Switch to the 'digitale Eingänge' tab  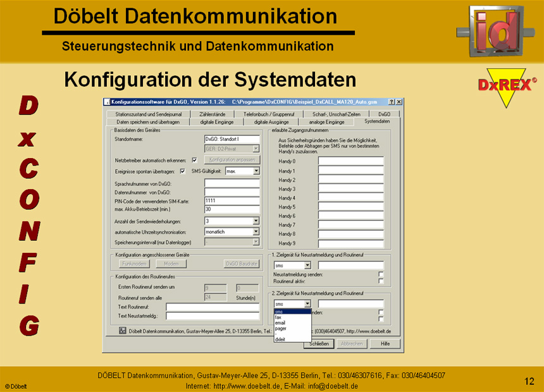(x=217, y=122)
